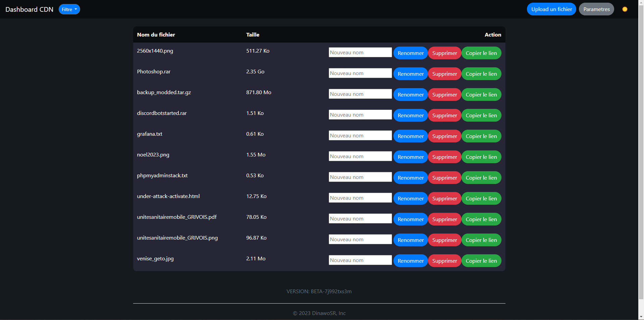Click the scrollbar down arrow
The height and width of the screenshot is (320, 644).
coord(641,317)
